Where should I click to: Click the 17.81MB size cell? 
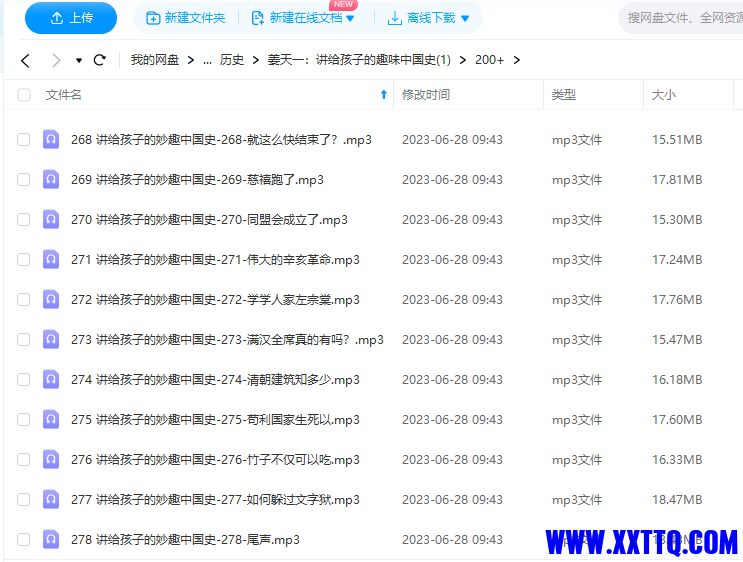pos(677,180)
